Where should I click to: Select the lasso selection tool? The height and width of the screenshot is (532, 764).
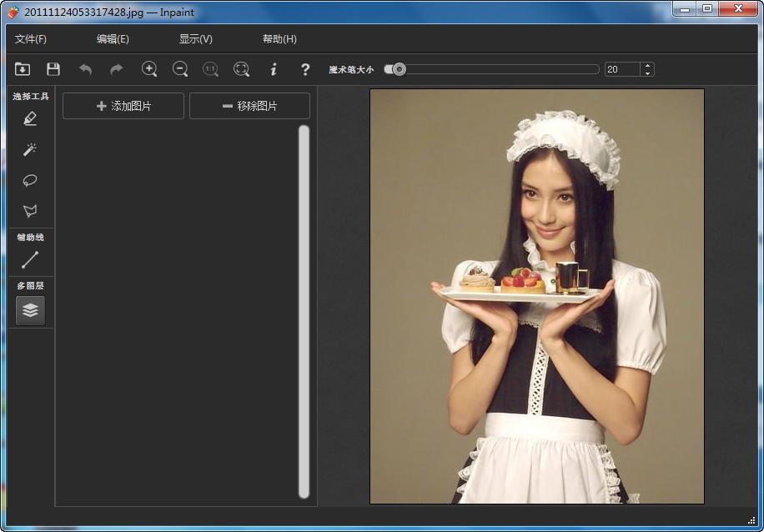29,180
